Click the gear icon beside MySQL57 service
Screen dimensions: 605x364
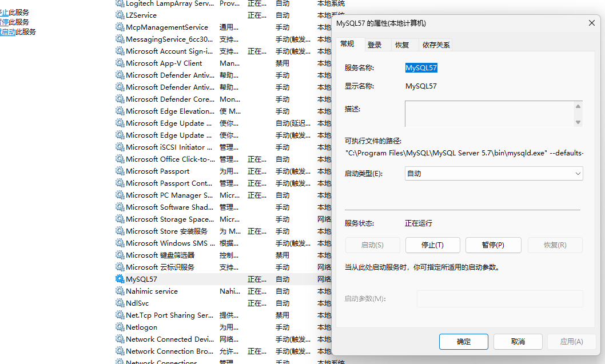tap(120, 279)
